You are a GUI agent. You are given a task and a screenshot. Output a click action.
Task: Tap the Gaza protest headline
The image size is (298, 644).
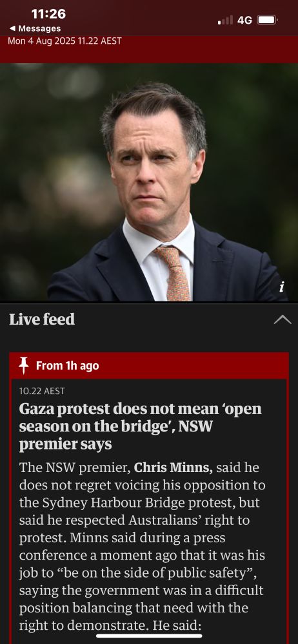click(x=141, y=427)
